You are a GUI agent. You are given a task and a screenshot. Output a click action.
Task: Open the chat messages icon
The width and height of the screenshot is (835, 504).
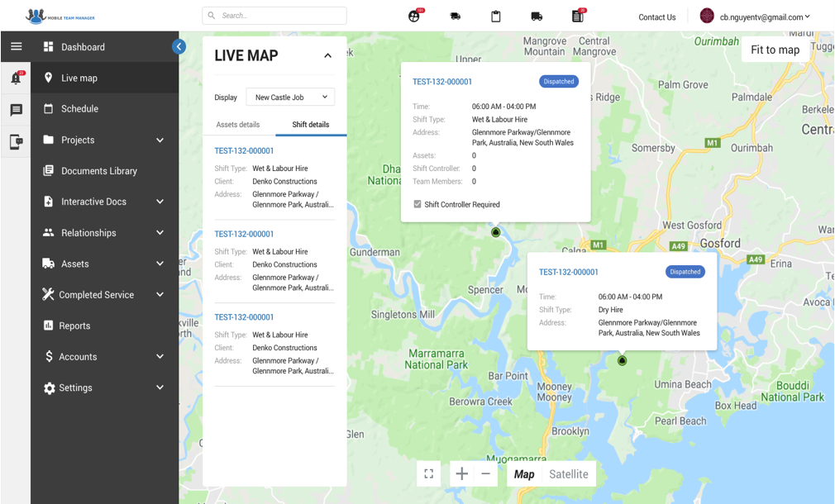click(16, 110)
